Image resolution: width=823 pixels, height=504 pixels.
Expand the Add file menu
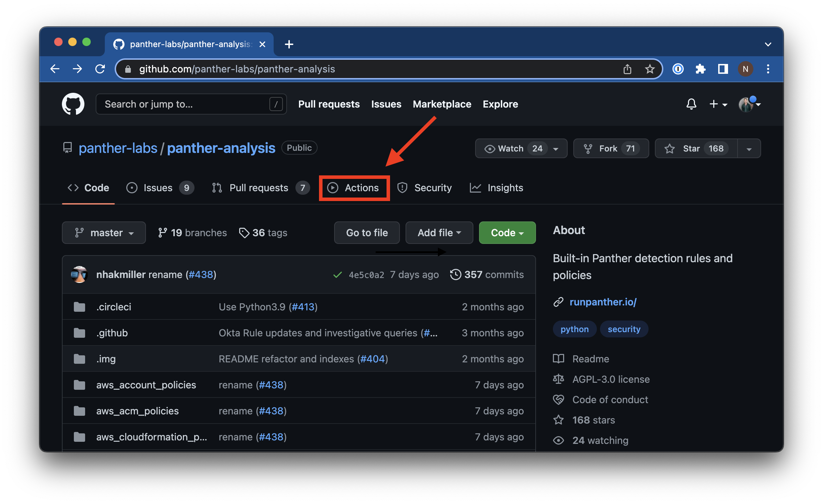[439, 232]
